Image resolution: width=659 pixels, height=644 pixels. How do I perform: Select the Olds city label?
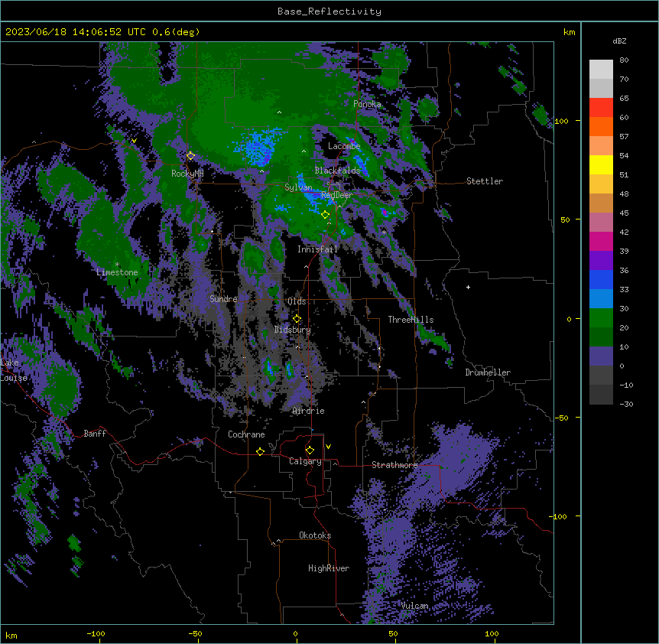(297, 301)
